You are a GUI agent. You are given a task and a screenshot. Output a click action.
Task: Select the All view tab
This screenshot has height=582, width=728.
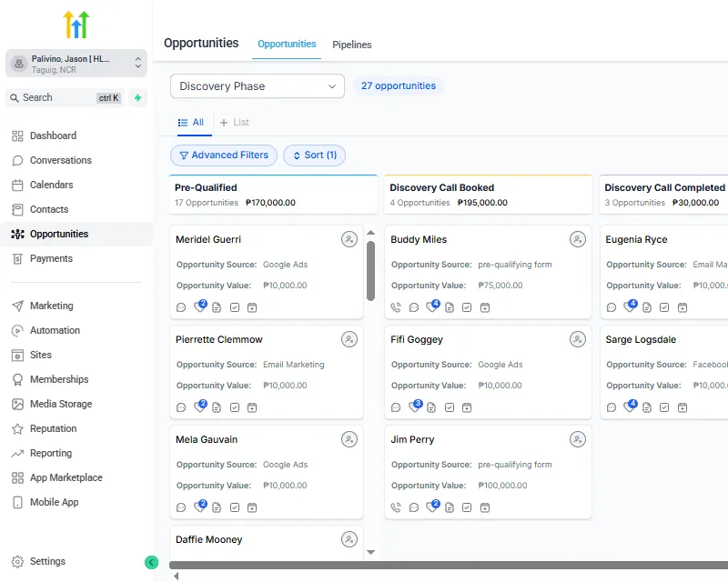(x=191, y=123)
